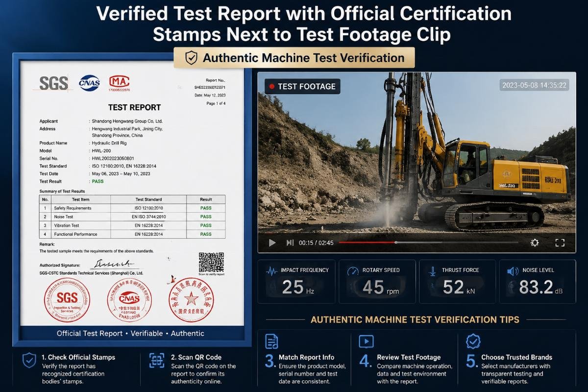Click the 2023-05-08 14:35:22 timestamp overlay
Image resolution: width=588 pixels, height=392 pixels.
coord(535,85)
